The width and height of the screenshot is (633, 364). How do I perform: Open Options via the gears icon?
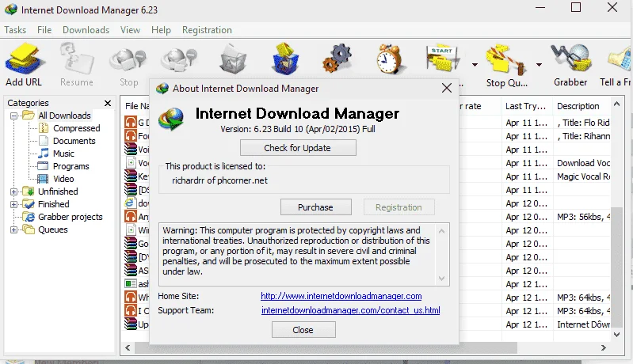pyautogui.click(x=337, y=59)
